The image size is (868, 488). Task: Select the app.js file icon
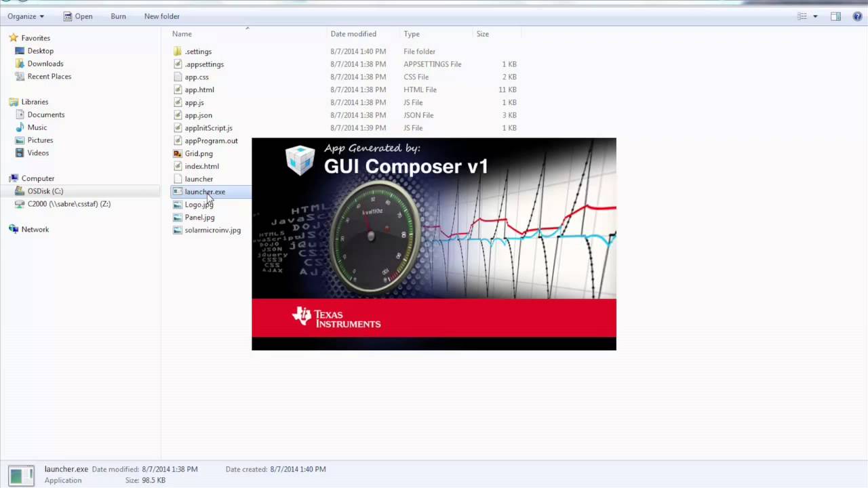tap(178, 102)
